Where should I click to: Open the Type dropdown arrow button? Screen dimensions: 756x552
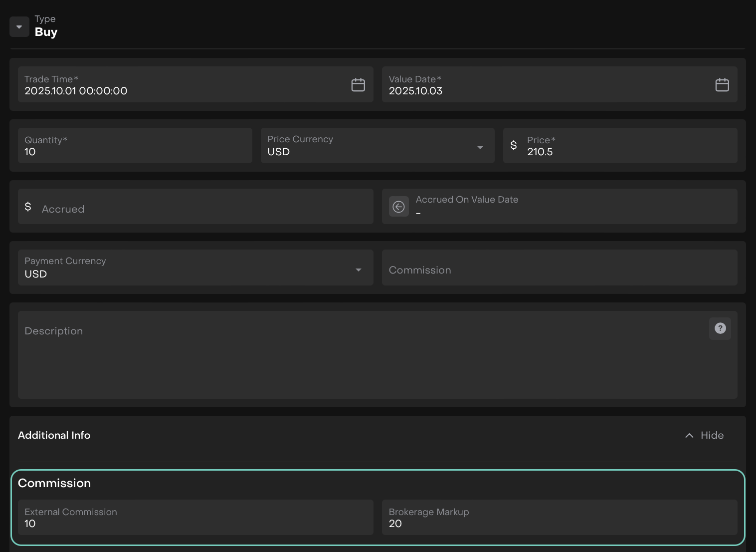point(19,27)
